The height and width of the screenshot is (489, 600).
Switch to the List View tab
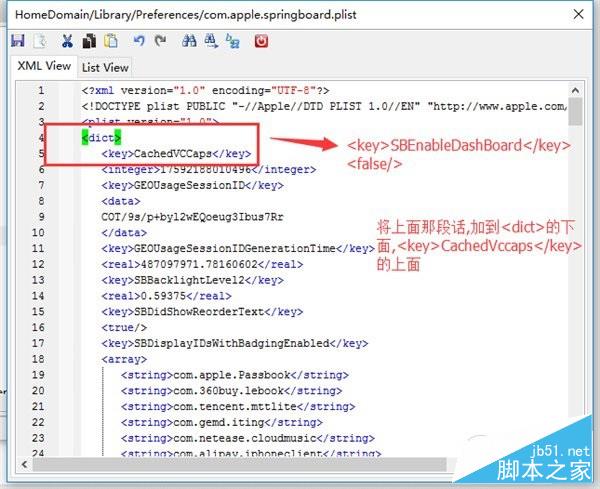pos(105,68)
